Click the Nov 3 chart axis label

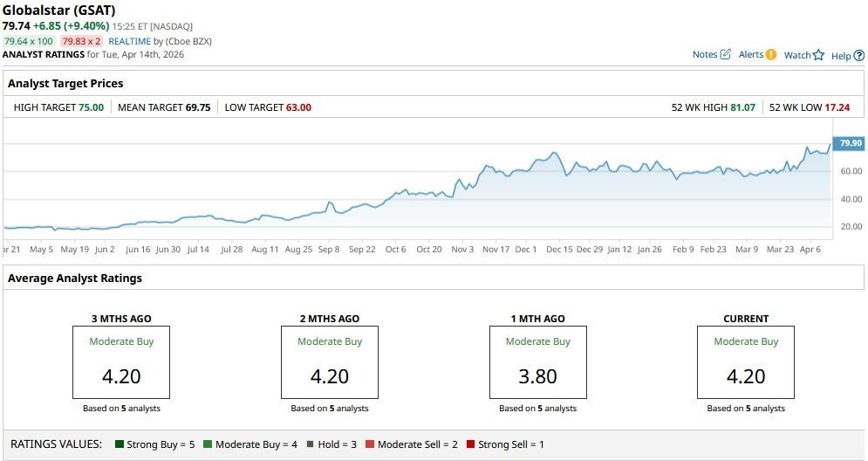pyautogui.click(x=462, y=250)
